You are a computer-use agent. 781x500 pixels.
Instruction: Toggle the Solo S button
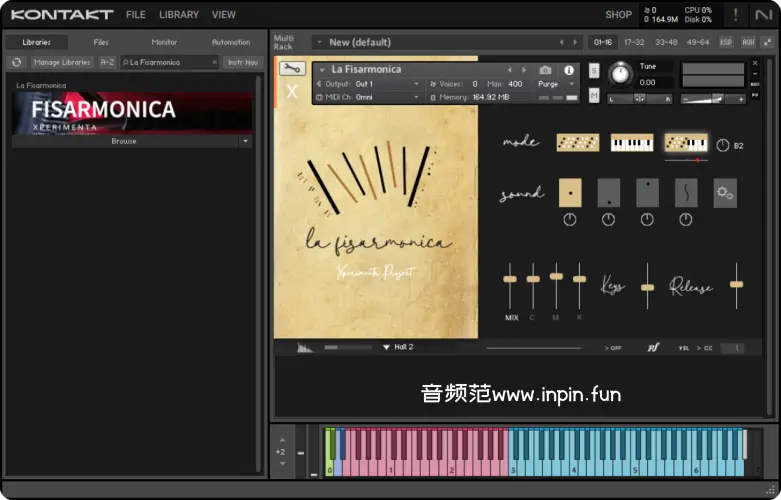tap(594, 70)
